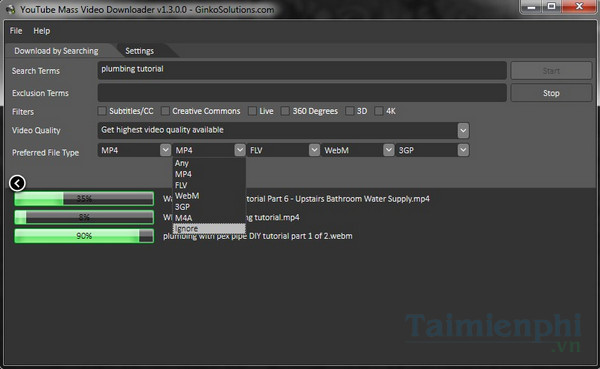The height and width of the screenshot is (369, 600).
Task: Select WebM from the file type list
Action: click(209, 196)
